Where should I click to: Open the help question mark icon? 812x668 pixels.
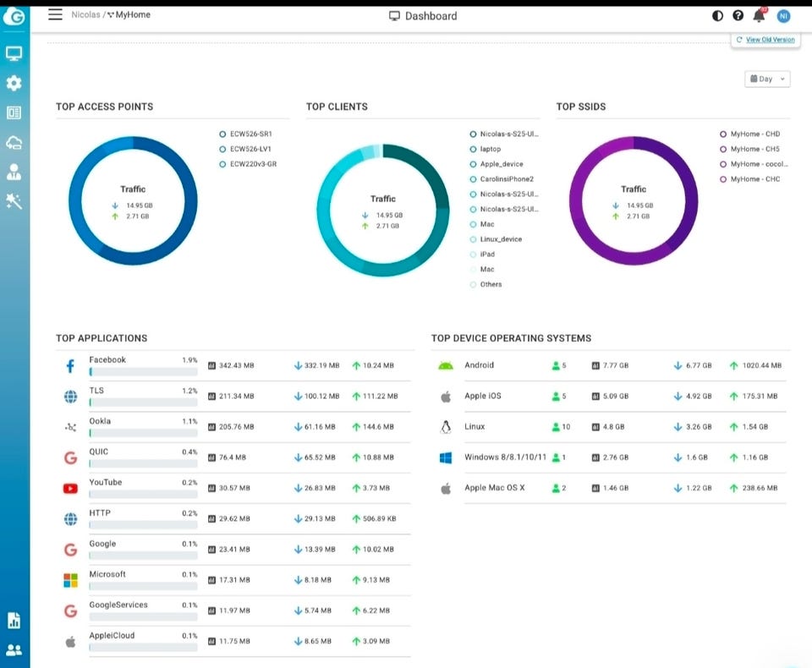(738, 15)
